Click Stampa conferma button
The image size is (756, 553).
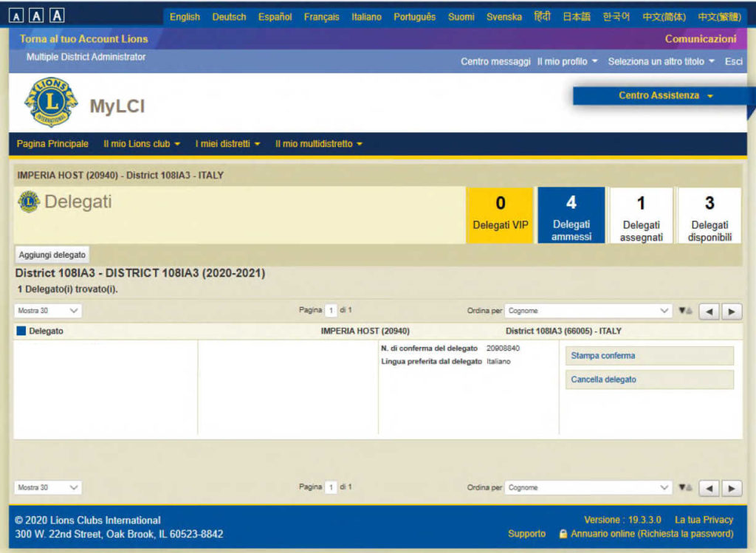pyautogui.click(x=650, y=356)
